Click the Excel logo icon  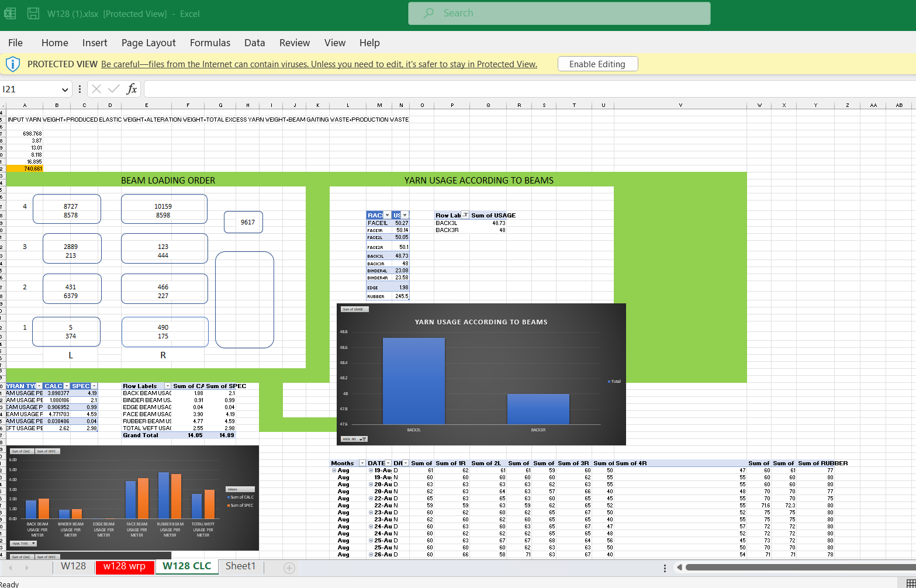pyautogui.click(x=10, y=13)
